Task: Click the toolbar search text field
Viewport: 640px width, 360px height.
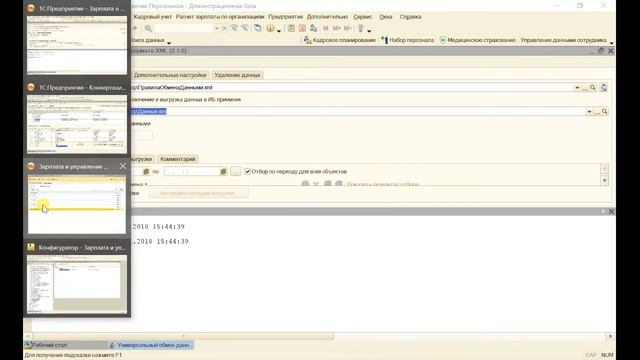Action: tap(183, 28)
